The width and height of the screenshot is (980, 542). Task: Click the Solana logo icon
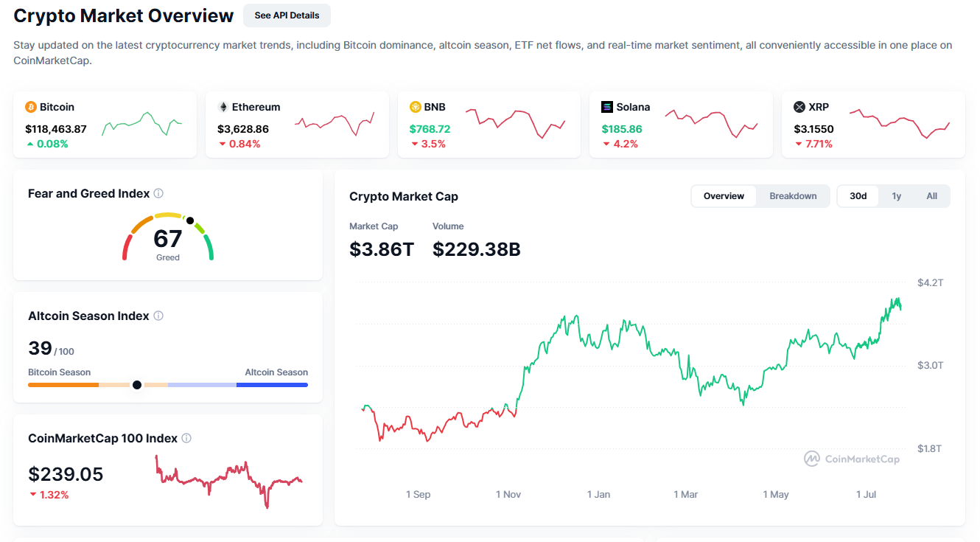(x=607, y=107)
